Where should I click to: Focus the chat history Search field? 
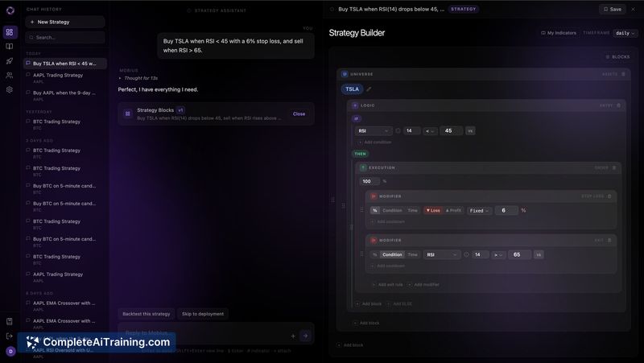(65, 37)
